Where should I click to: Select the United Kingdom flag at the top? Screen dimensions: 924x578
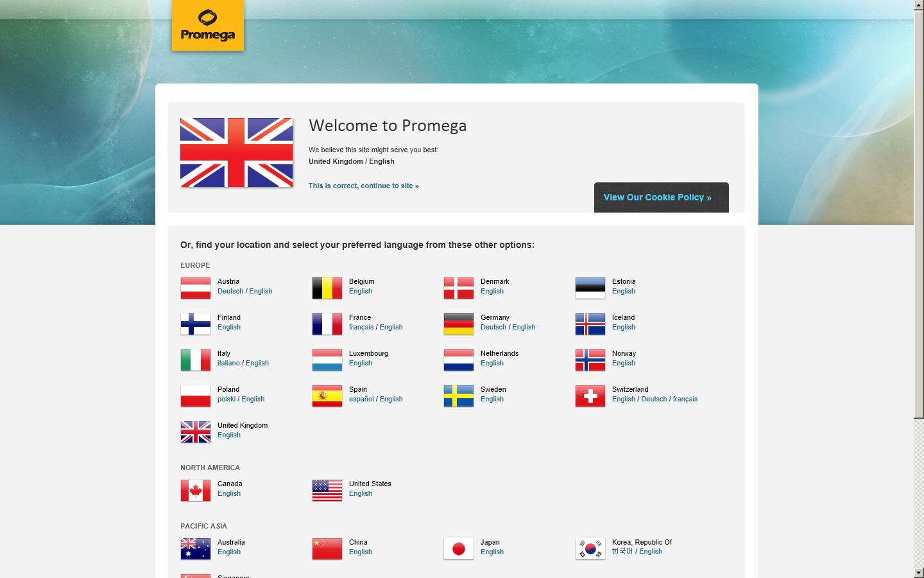(x=236, y=152)
